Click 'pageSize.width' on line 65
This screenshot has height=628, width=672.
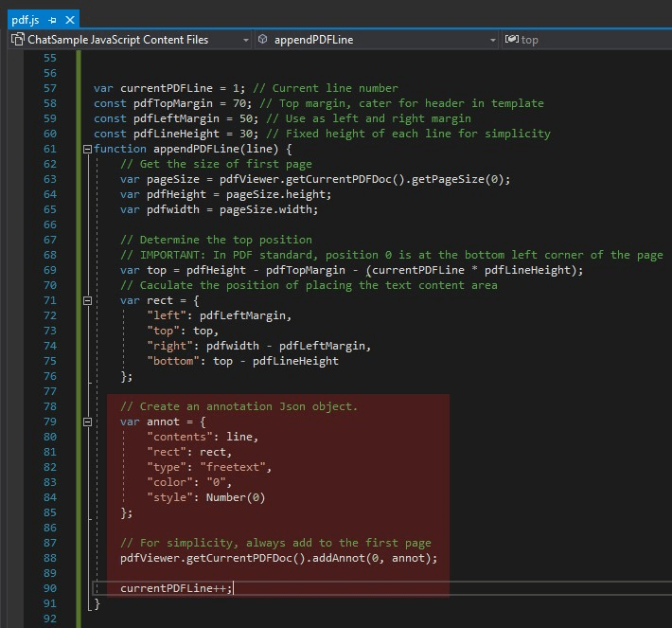click(x=266, y=209)
